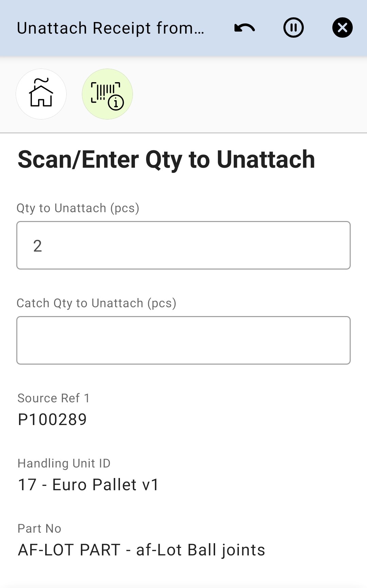Click the truncated Unattach Receipt title
367x588 pixels.
pos(110,28)
